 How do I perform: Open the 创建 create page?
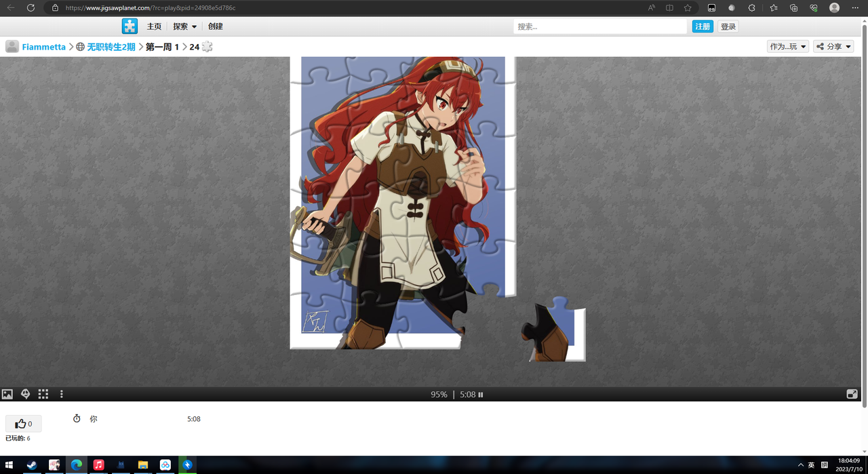point(216,26)
